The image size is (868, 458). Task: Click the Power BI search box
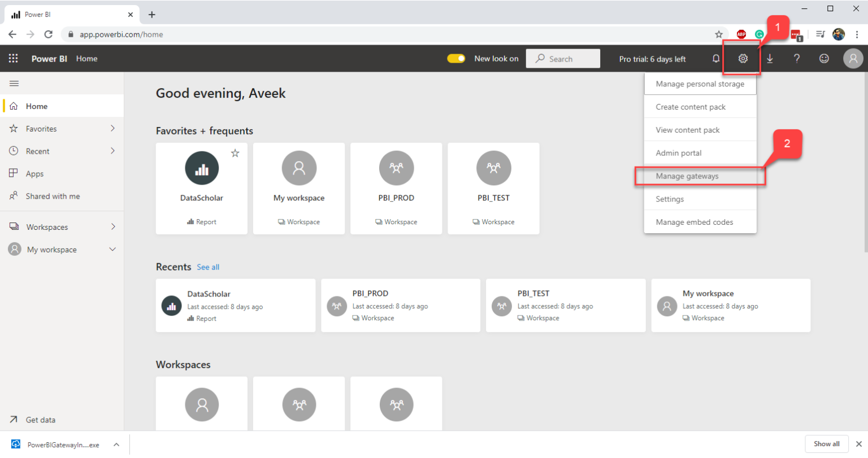coord(563,58)
